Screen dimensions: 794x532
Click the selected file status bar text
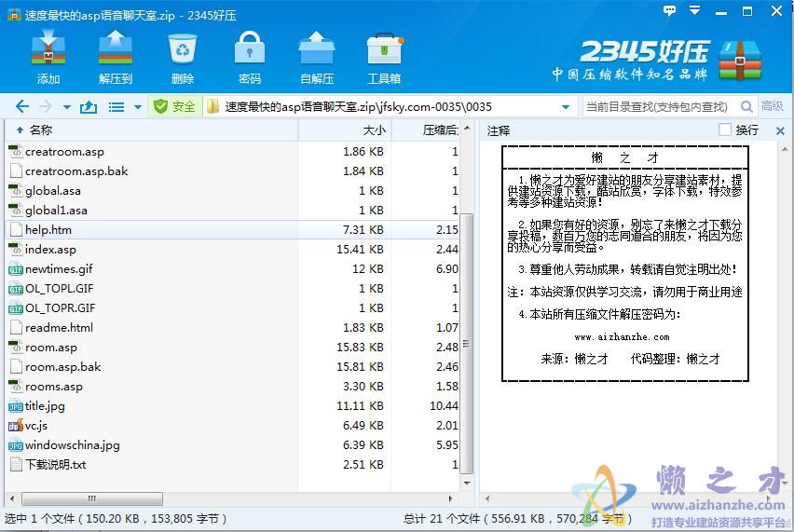[x=116, y=519]
